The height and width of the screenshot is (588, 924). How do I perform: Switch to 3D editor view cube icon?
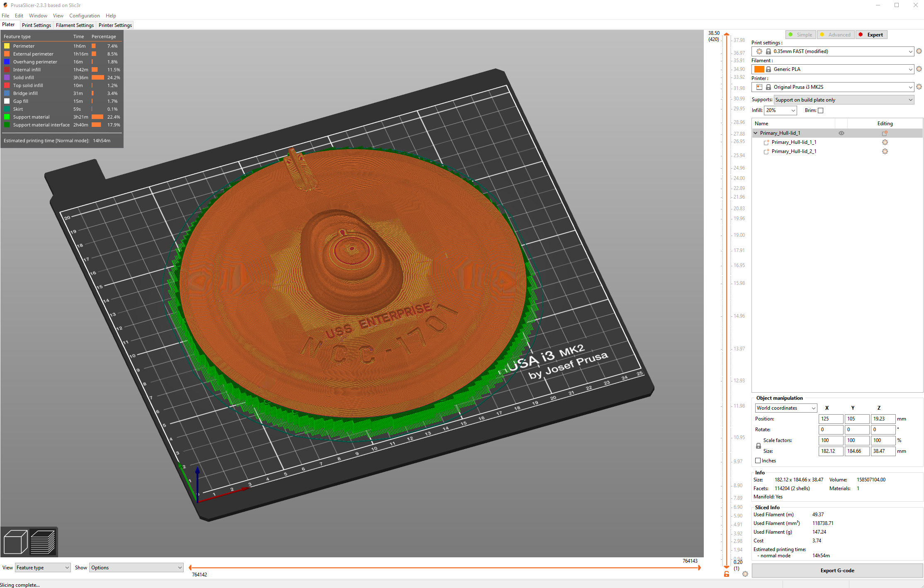click(15, 542)
